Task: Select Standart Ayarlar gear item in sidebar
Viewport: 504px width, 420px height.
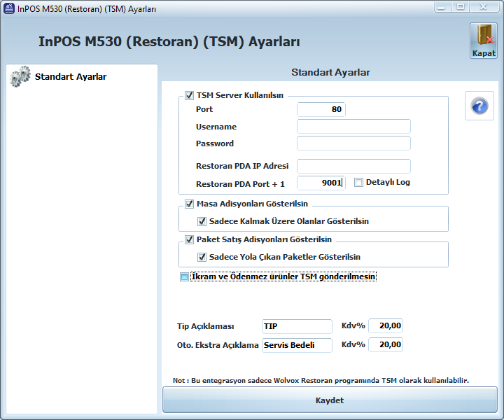Action: pyautogui.click(x=58, y=76)
